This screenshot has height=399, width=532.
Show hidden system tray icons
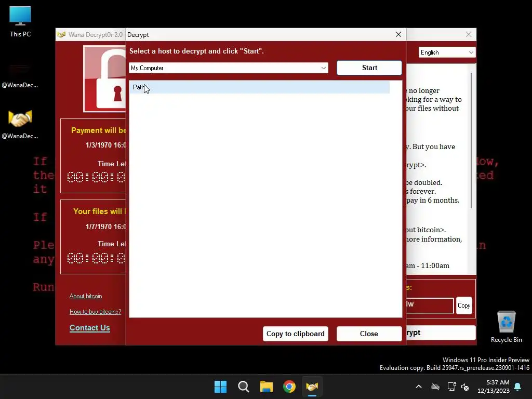419,387
